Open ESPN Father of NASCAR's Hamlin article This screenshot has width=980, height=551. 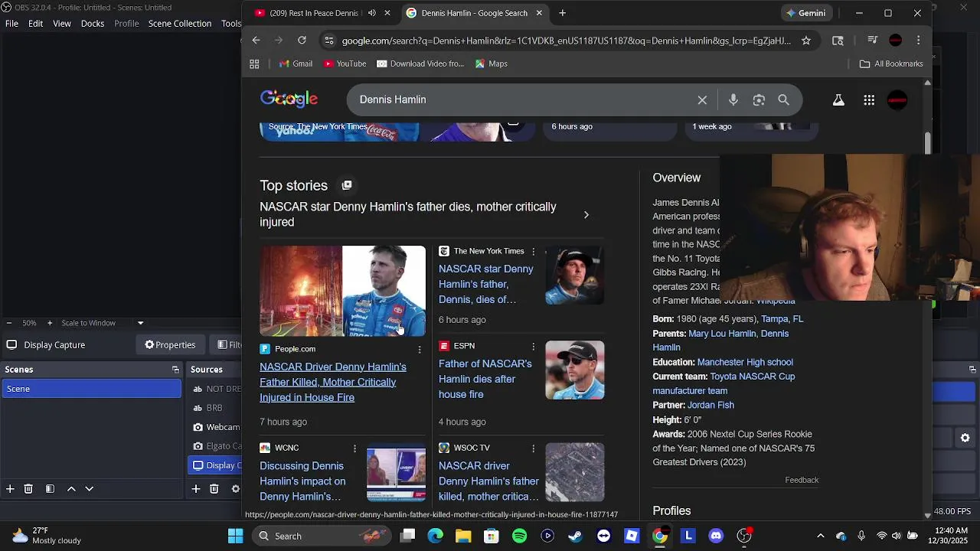pyautogui.click(x=485, y=379)
